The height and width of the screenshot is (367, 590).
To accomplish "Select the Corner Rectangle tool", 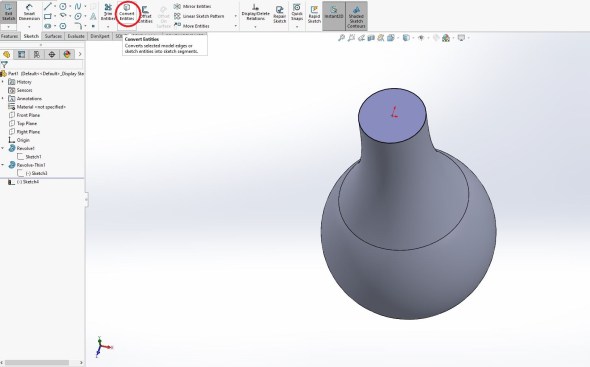I will tap(48, 17).
